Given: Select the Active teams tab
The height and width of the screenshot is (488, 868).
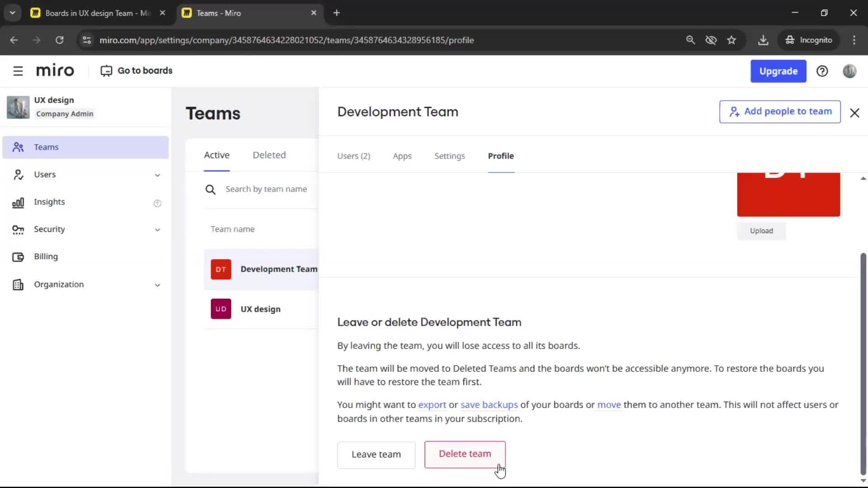Looking at the screenshot, I should [217, 155].
